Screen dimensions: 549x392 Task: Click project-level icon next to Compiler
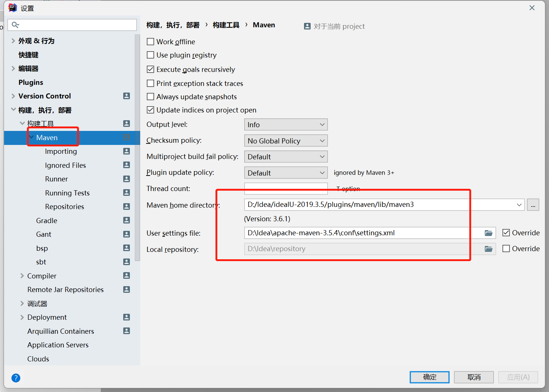pyautogui.click(x=127, y=275)
